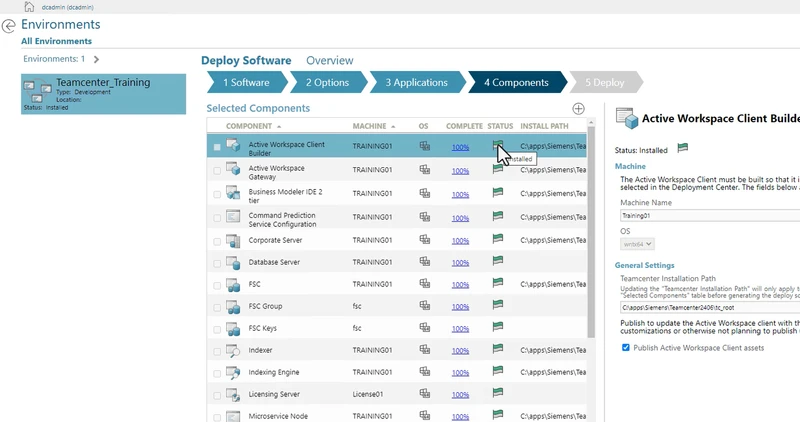800x422 pixels.
Task: Check the Business Modeler IDE row checkbox
Action: 217,194
